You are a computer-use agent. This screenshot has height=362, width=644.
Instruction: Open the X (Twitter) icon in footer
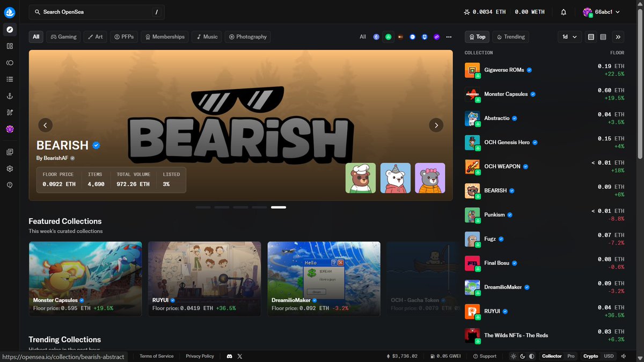pos(240,356)
